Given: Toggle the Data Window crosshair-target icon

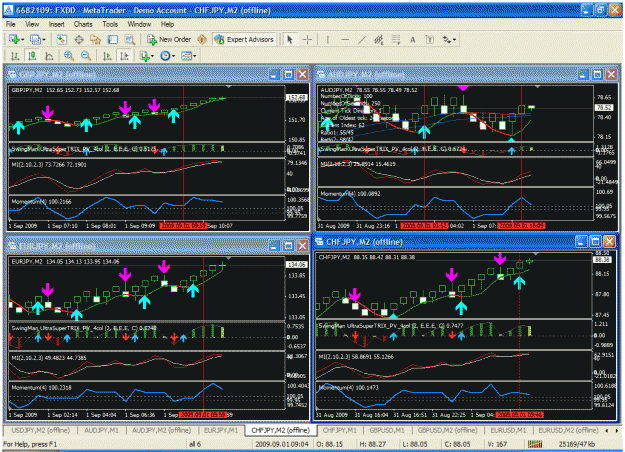Looking at the screenshot, I should (79, 39).
